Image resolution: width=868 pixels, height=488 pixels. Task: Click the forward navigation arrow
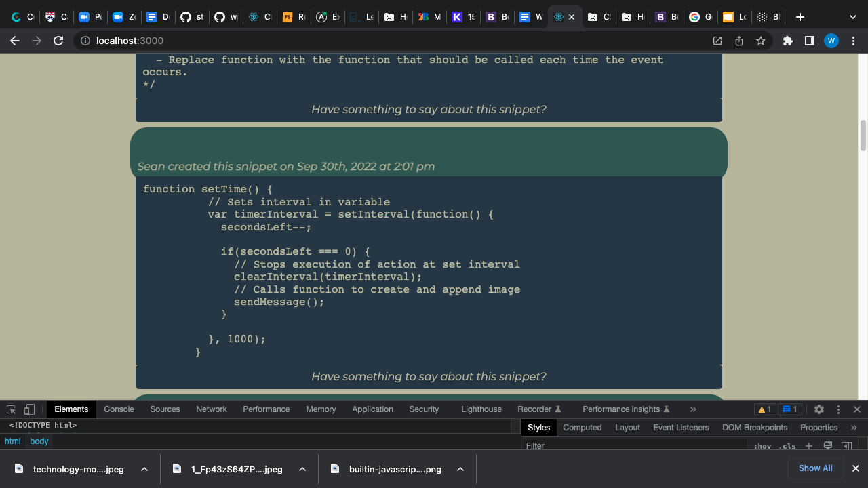click(x=37, y=41)
